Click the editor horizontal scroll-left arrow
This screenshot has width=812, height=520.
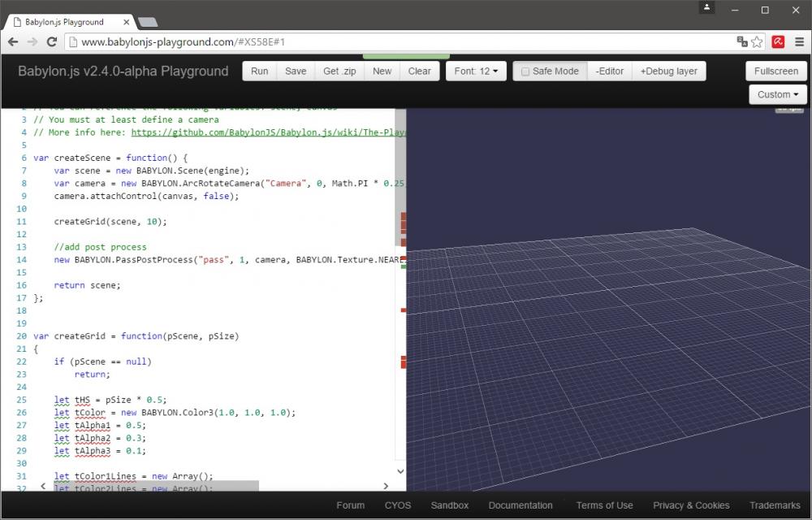click(43, 486)
